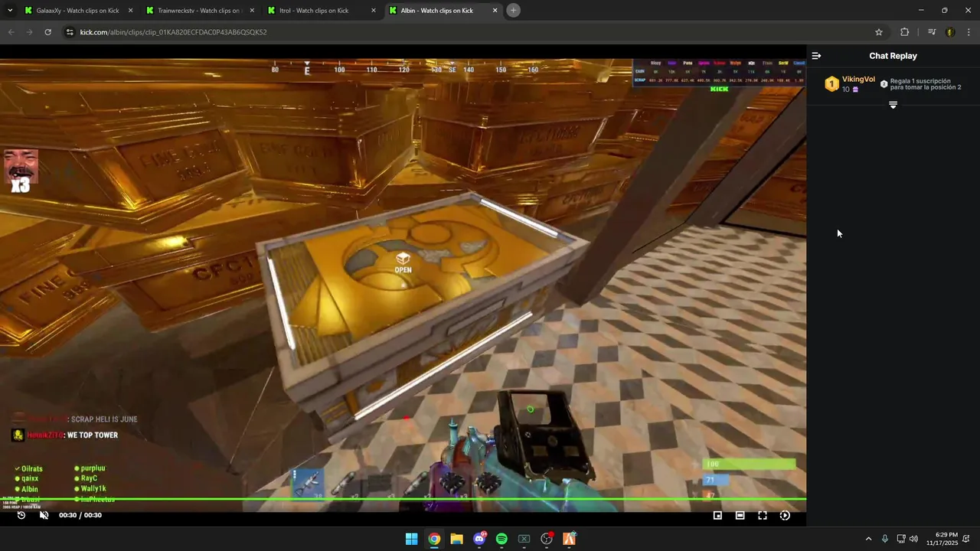Open network settings tray icon
The width and height of the screenshot is (980, 551).
[901, 539]
